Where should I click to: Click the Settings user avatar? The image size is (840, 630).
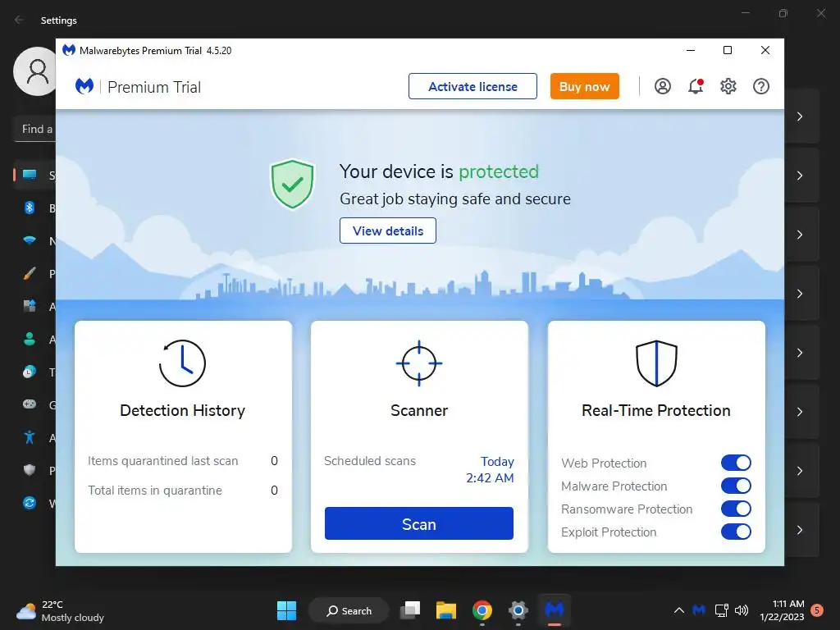point(35,71)
